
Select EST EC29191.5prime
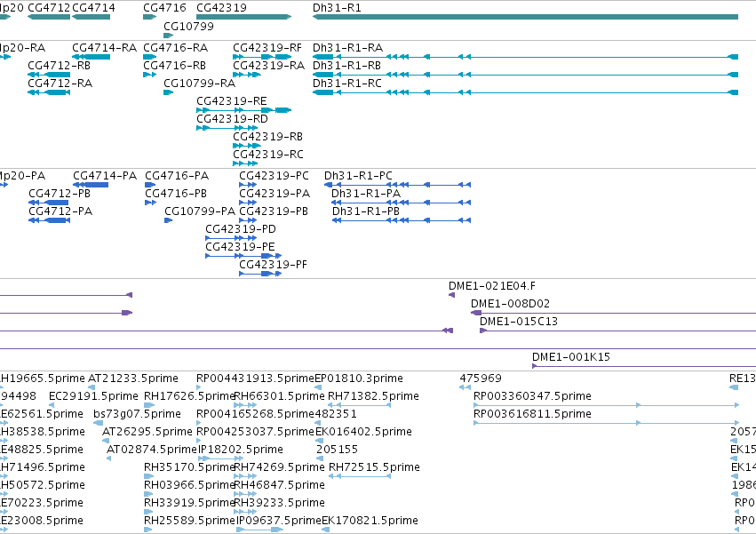point(52,405)
